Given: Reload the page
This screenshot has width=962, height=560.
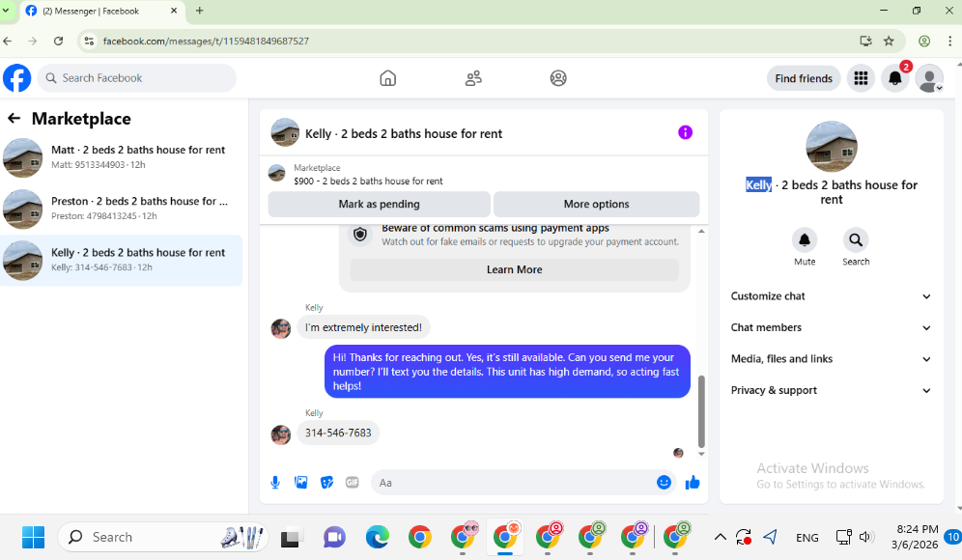Looking at the screenshot, I should coord(58,42).
